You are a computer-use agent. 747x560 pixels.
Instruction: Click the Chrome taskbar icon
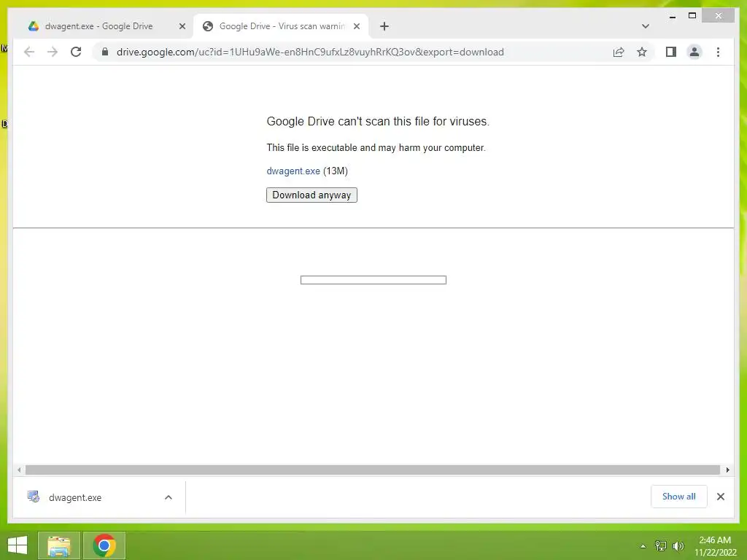(x=104, y=545)
